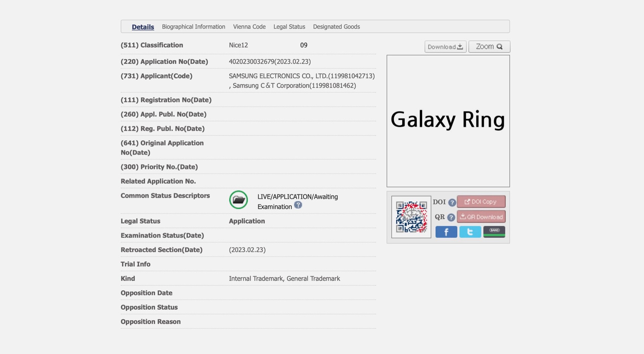The height and width of the screenshot is (354, 644).
Task: Click Retroacted Section date (2023.02.23)
Action: (247, 250)
